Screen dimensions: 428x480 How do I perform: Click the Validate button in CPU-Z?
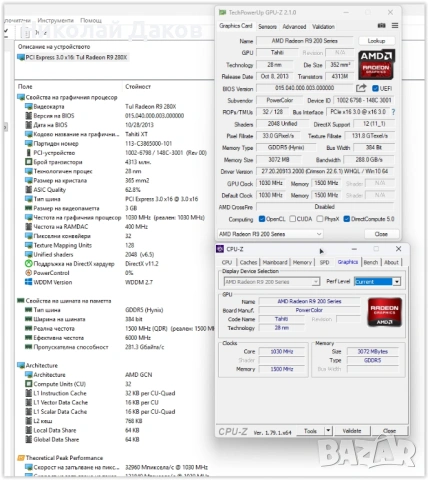(x=352, y=431)
